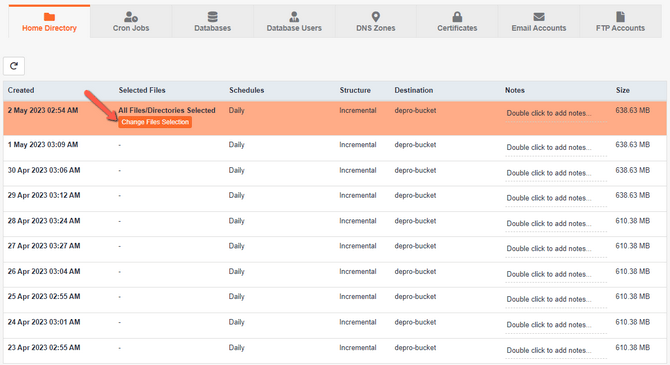Click notes field for 28 Apr 2023 backup

(556, 224)
